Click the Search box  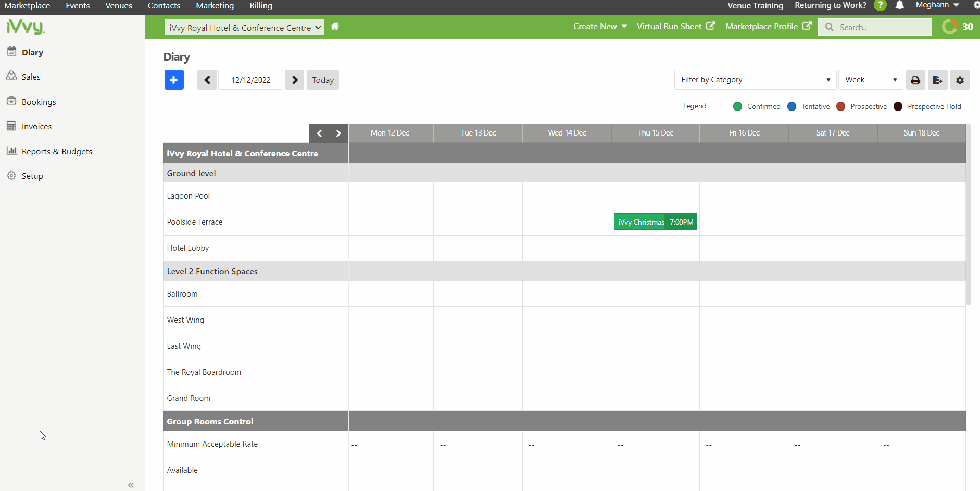[875, 27]
